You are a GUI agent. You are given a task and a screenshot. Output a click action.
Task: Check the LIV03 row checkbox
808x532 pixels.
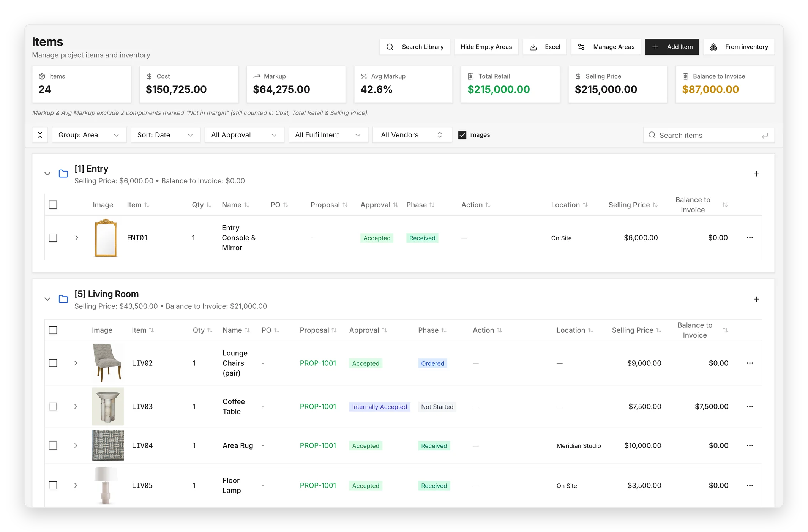[x=53, y=406]
